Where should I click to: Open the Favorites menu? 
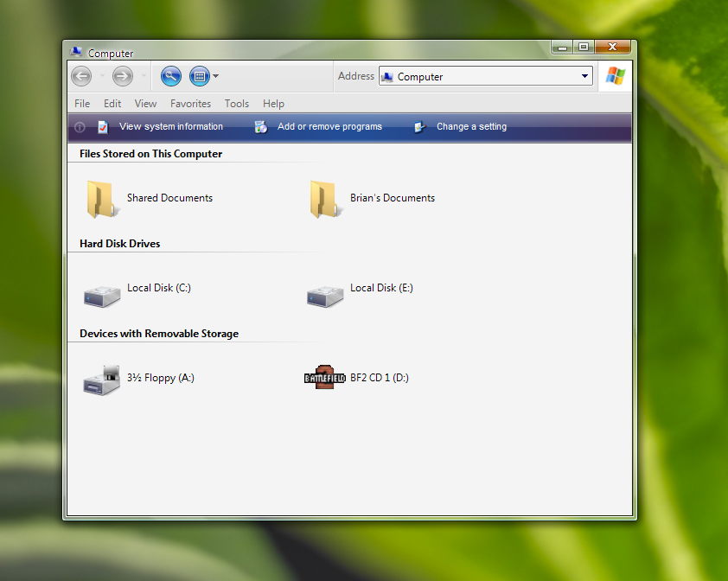190,104
